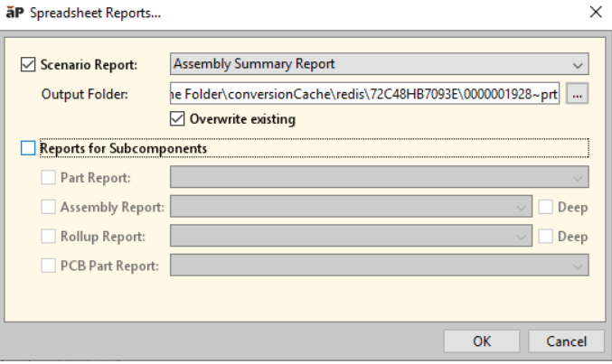Enable Deep option for Assembly Report
612x364 pixels.
coord(546,207)
